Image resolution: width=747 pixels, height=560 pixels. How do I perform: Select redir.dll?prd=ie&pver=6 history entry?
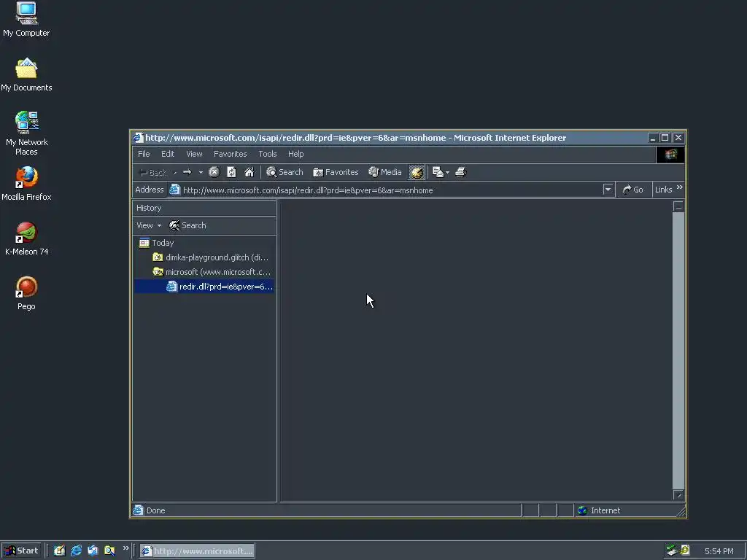(226, 287)
